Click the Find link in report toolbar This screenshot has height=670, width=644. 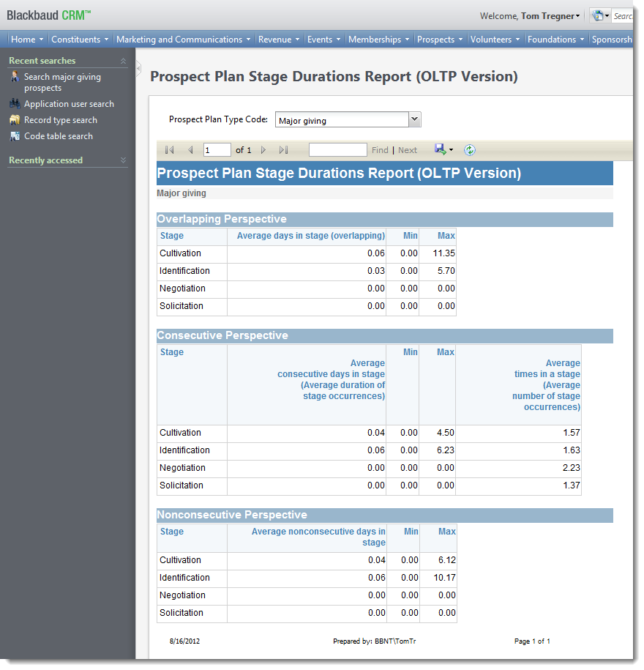380,150
